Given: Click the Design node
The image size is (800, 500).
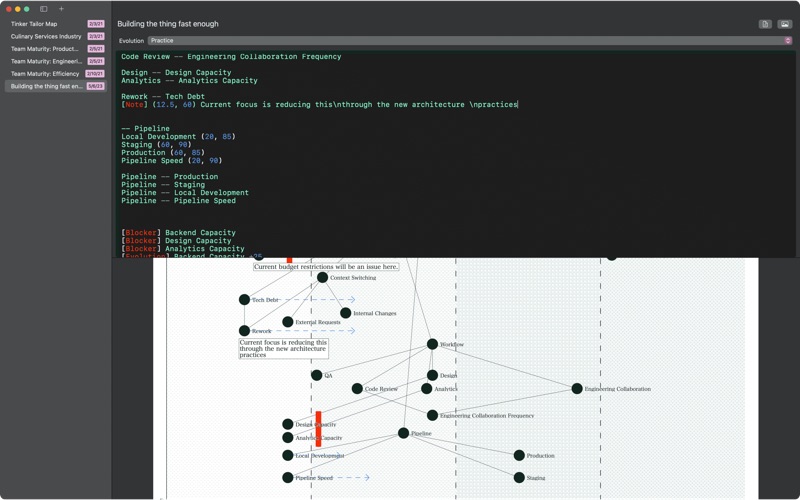Looking at the screenshot, I should click(432, 375).
